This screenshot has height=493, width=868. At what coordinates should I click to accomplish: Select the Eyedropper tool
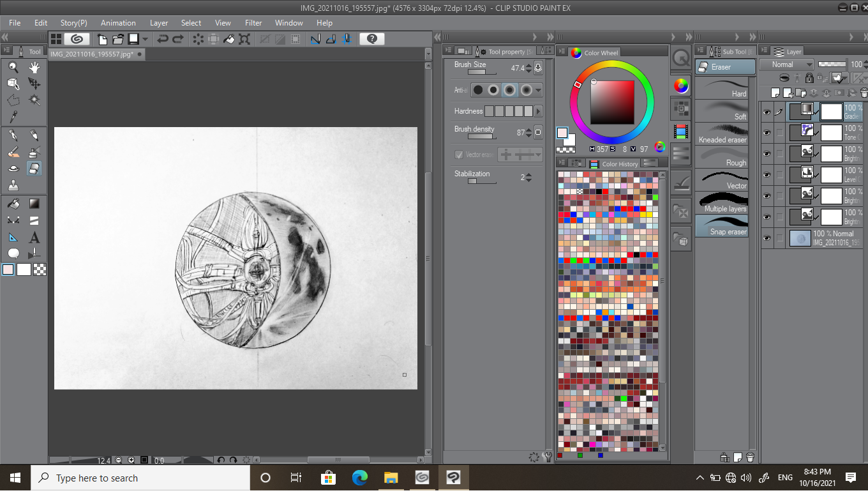13,117
